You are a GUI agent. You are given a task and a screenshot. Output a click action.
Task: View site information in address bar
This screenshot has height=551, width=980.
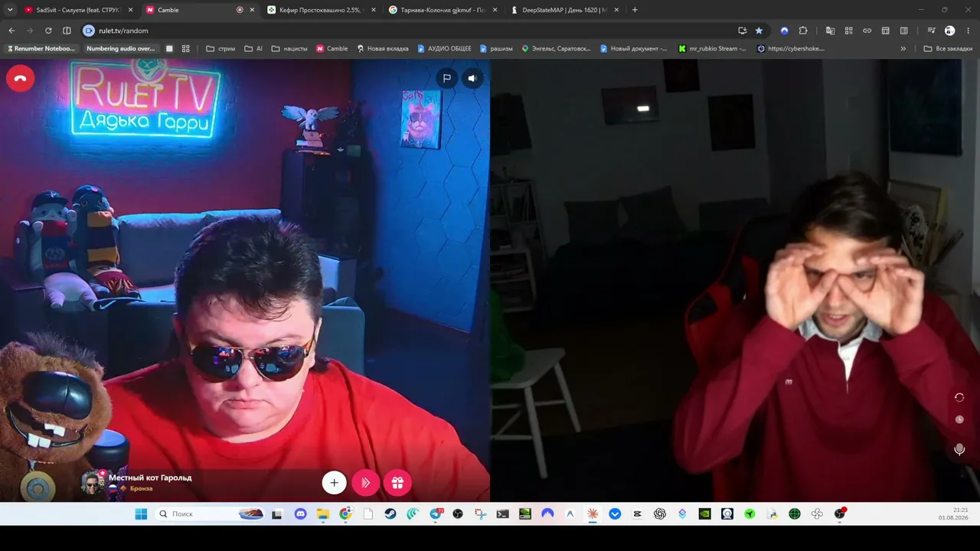click(89, 31)
